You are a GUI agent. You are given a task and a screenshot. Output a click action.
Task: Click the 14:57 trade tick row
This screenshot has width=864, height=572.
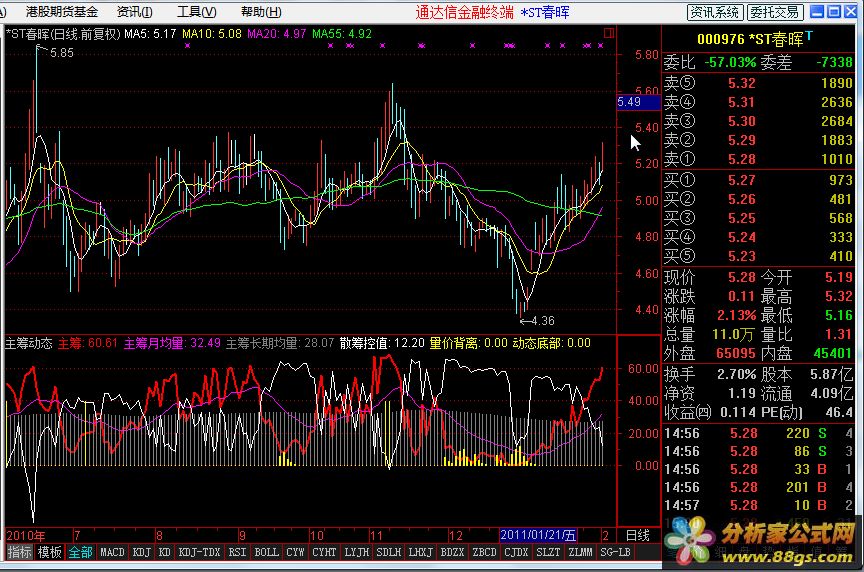click(758, 505)
